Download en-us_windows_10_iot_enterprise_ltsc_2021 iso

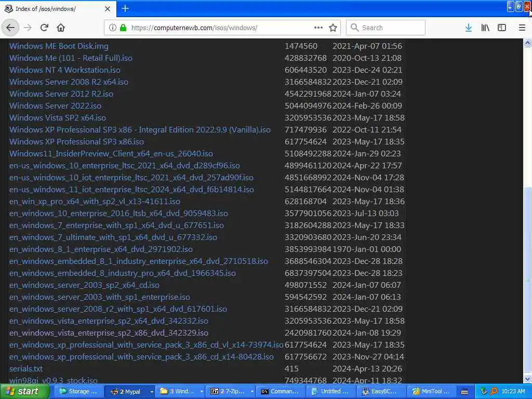[131, 178]
